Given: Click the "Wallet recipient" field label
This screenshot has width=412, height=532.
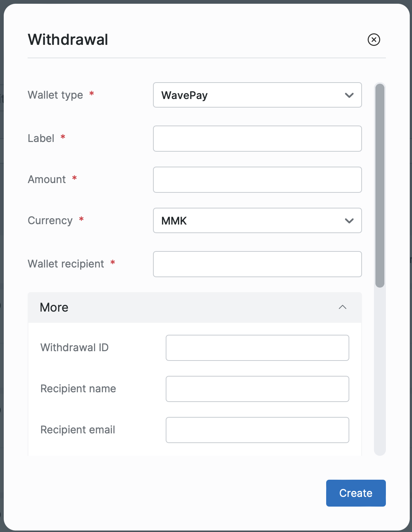Looking at the screenshot, I should [66, 264].
